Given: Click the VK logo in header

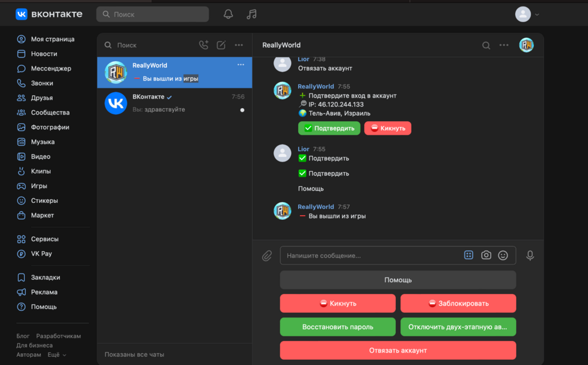Looking at the screenshot, I should click(21, 14).
